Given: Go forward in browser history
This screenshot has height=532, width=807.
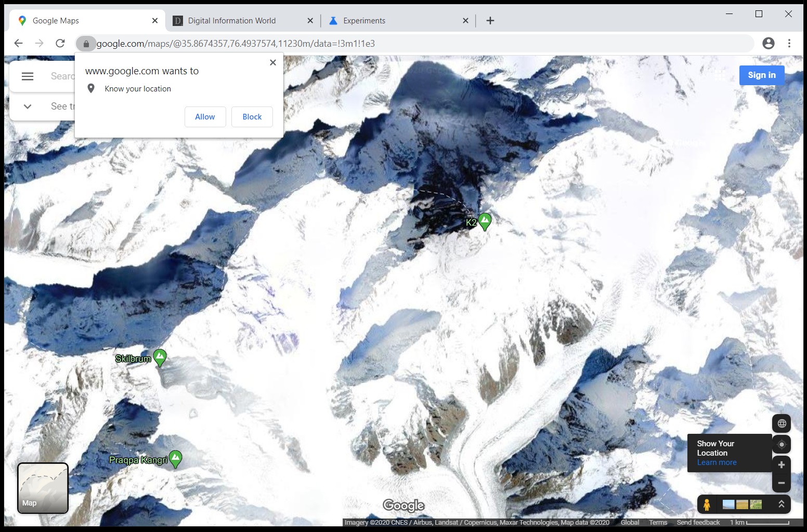Looking at the screenshot, I should click(40, 44).
